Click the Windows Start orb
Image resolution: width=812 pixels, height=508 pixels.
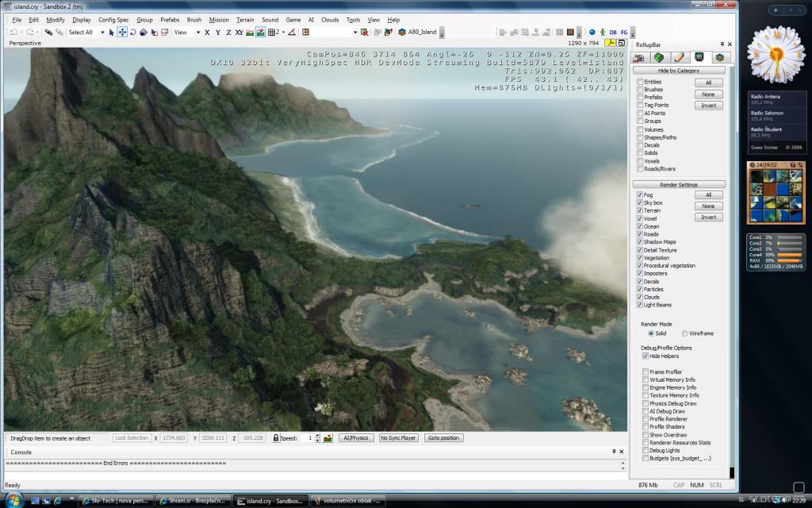[x=13, y=500]
